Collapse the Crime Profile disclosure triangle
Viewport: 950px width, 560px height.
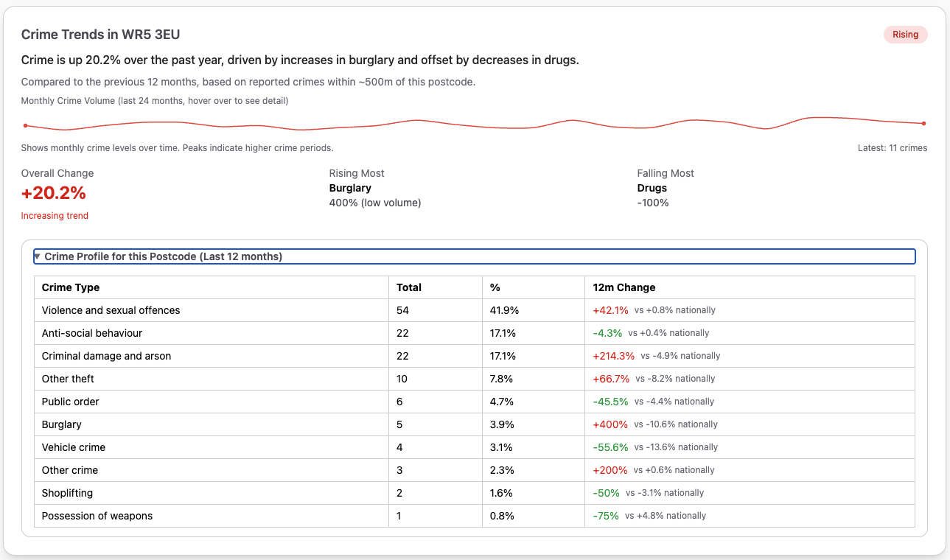point(38,256)
